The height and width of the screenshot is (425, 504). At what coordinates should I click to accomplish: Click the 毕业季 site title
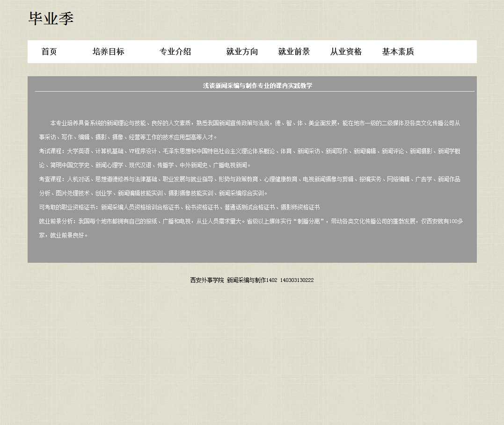click(51, 19)
